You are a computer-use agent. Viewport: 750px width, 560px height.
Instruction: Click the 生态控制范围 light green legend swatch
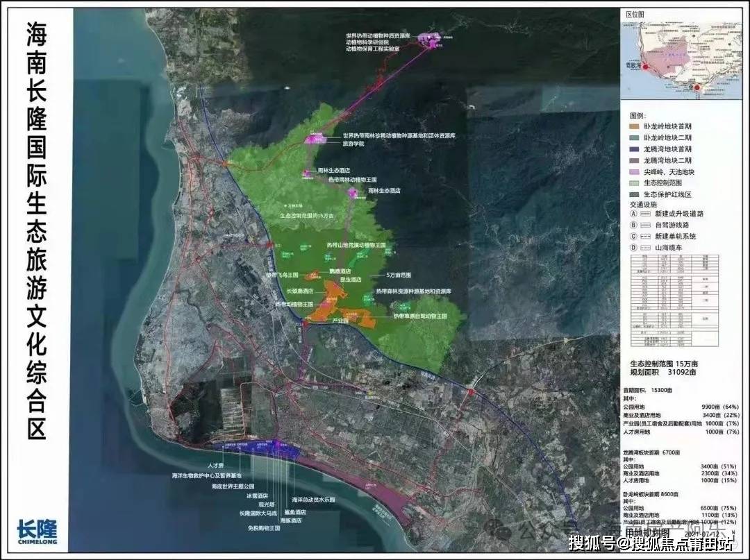coord(635,183)
